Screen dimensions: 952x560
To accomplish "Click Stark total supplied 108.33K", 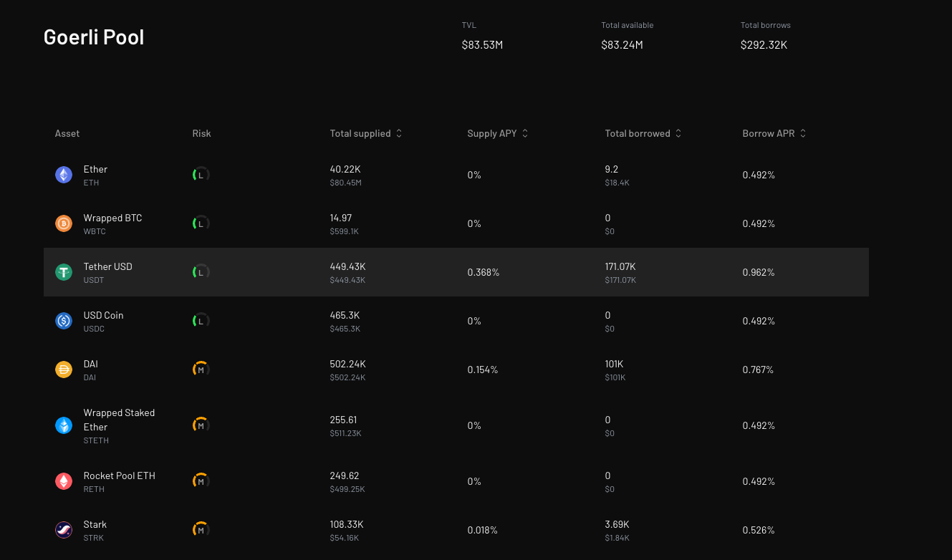I will tap(347, 524).
